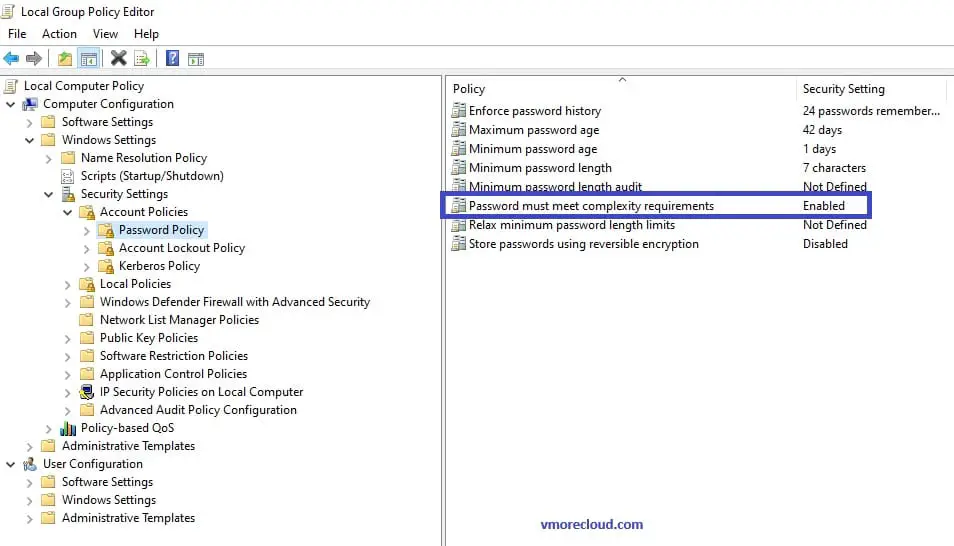Click the Enforce password history policy icon
This screenshot has height=546, width=954.
458,111
